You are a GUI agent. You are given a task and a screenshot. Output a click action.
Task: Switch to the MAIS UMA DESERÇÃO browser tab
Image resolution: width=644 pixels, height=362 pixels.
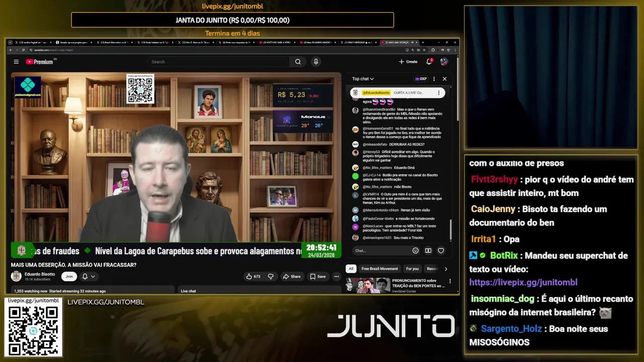pos(399,43)
